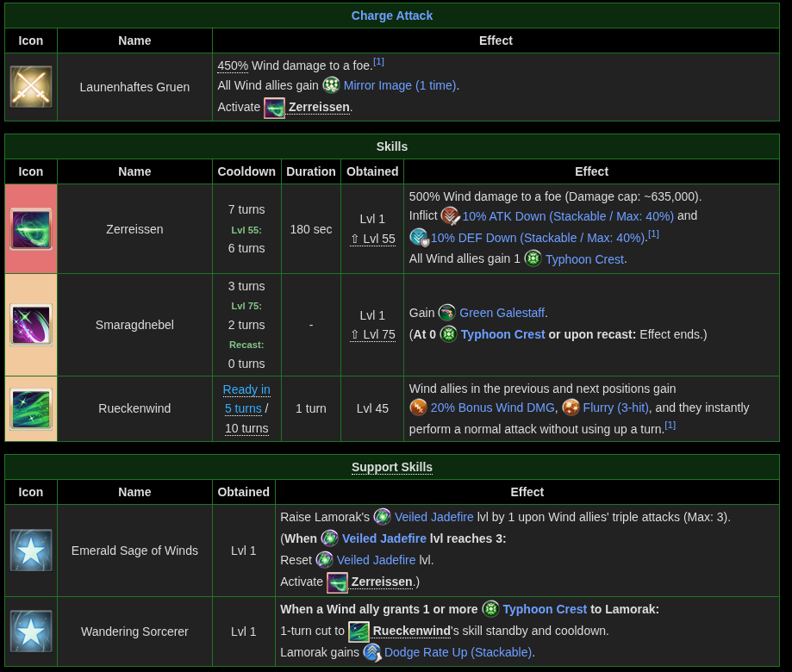Open the Mirror Image (1 time) link
Viewport: 792px width, 672px height.
[x=400, y=85]
